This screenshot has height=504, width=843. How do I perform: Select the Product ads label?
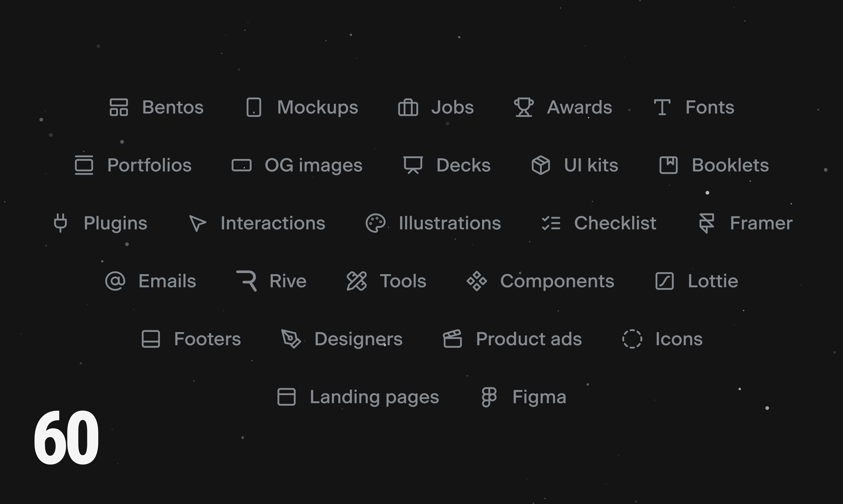click(x=529, y=339)
